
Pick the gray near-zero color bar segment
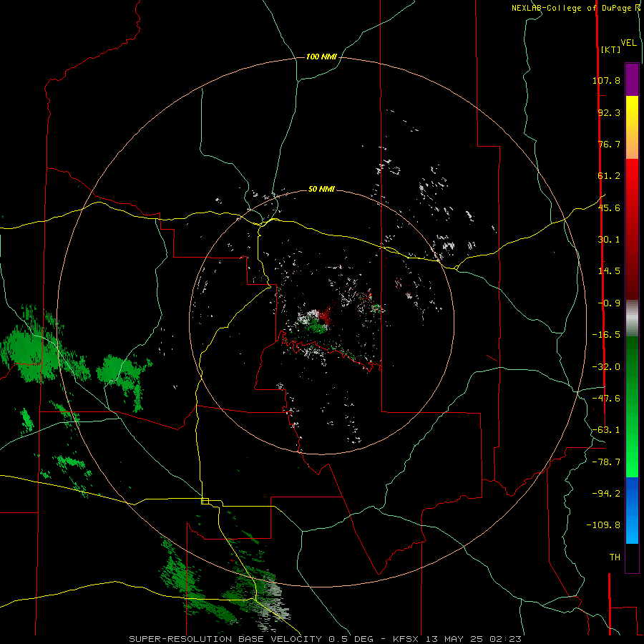pos(632,318)
